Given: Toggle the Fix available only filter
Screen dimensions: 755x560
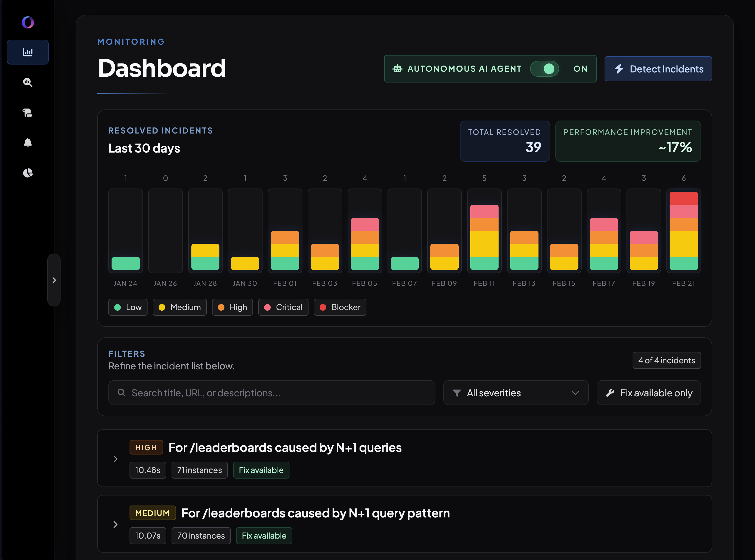Looking at the screenshot, I should coord(648,393).
